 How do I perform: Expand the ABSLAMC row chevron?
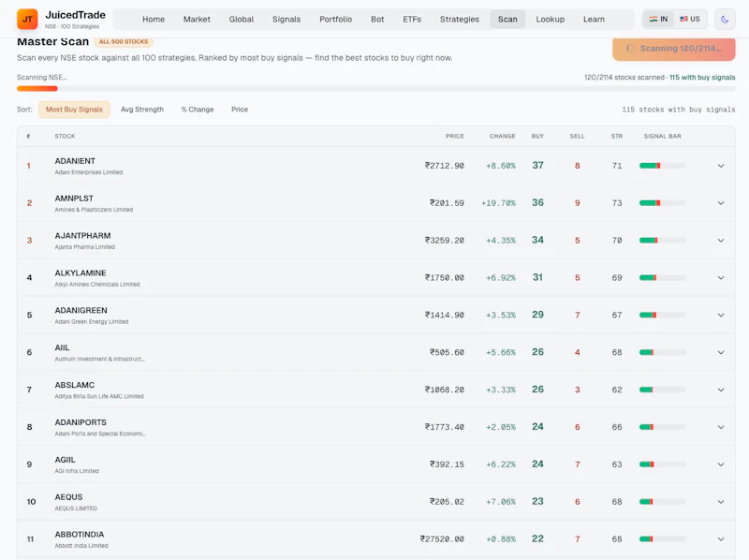pos(721,390)
